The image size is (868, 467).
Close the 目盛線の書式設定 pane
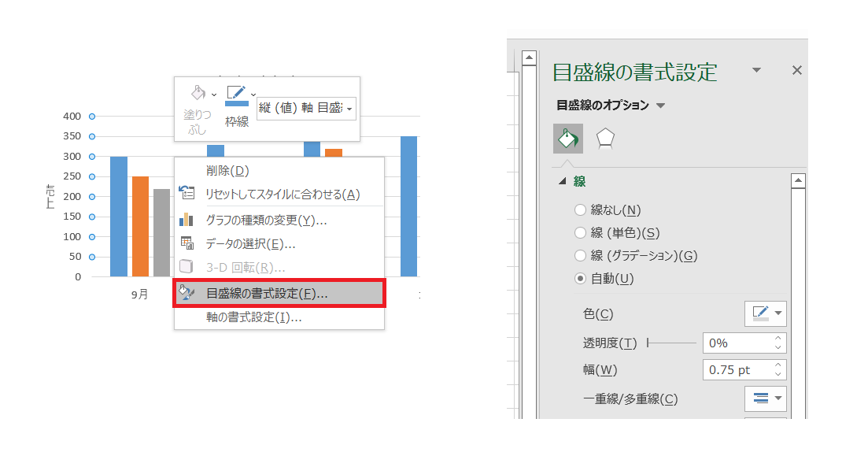tap(796, 70)
